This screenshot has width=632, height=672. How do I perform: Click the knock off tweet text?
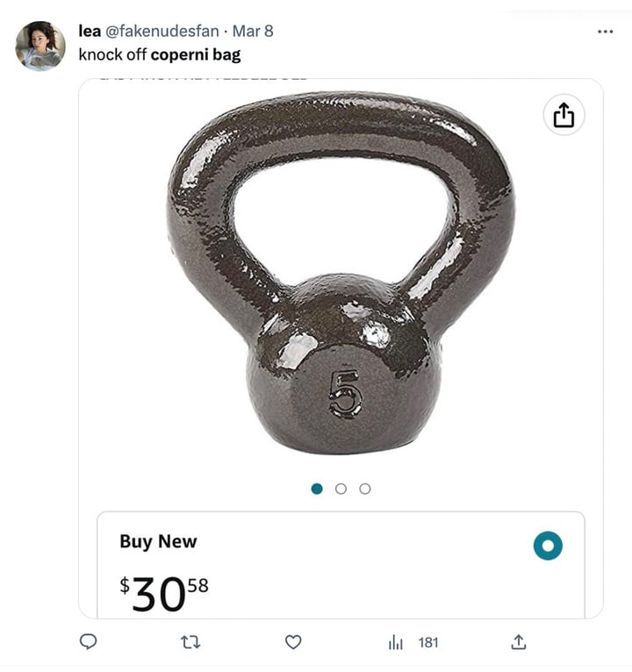pyautogui.click(x=112, y=55)
